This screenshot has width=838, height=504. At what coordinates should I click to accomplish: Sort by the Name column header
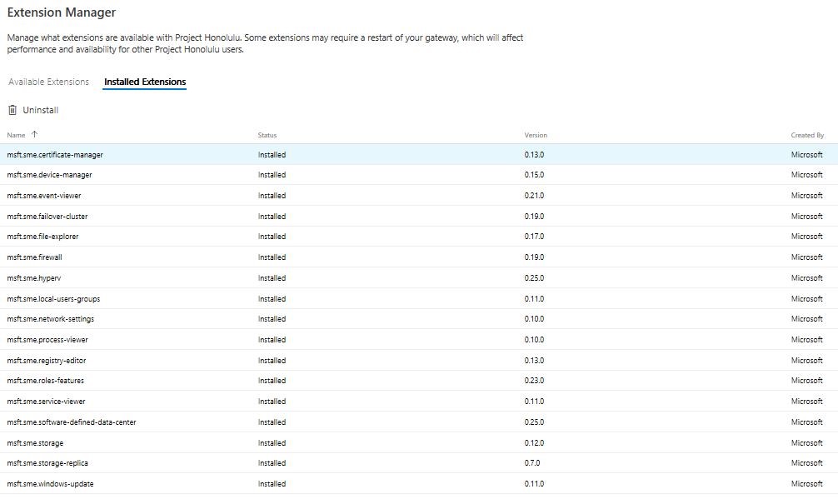click(x=16, y=135)
